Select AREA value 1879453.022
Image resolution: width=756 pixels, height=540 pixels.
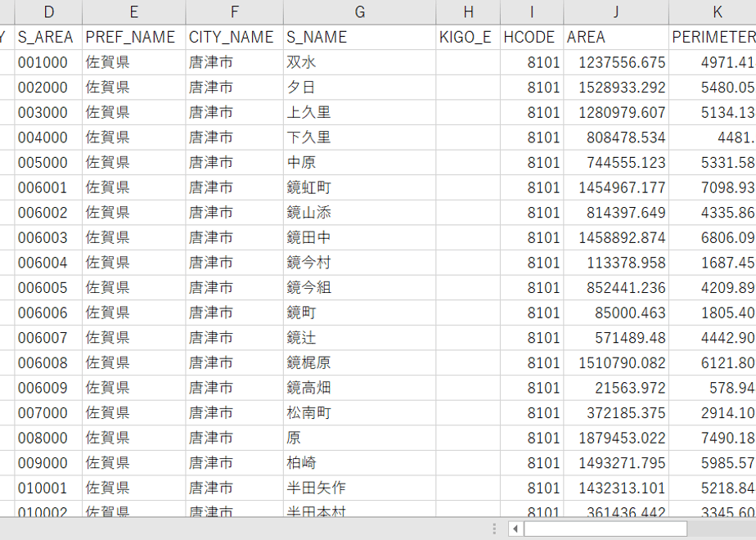pyautogui.click(x=616, y=439)
